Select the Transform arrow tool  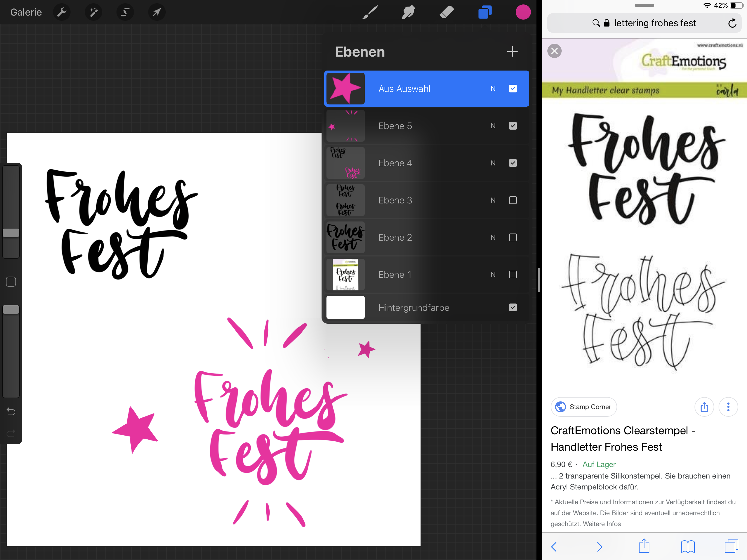pyautogui.click(x=157, y=13)
